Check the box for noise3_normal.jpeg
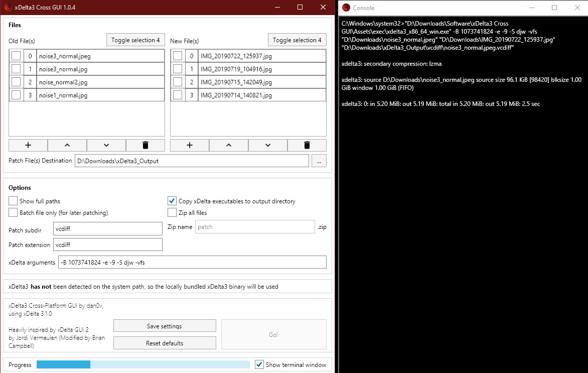Image resolution: width=588 pixels, height=373 pixels. pyautogui.click(x=16, y=56)
